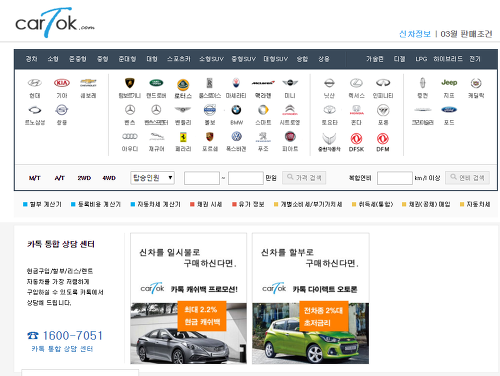Choose the Volvo logo
500x376 pixels.
(210, 110)
